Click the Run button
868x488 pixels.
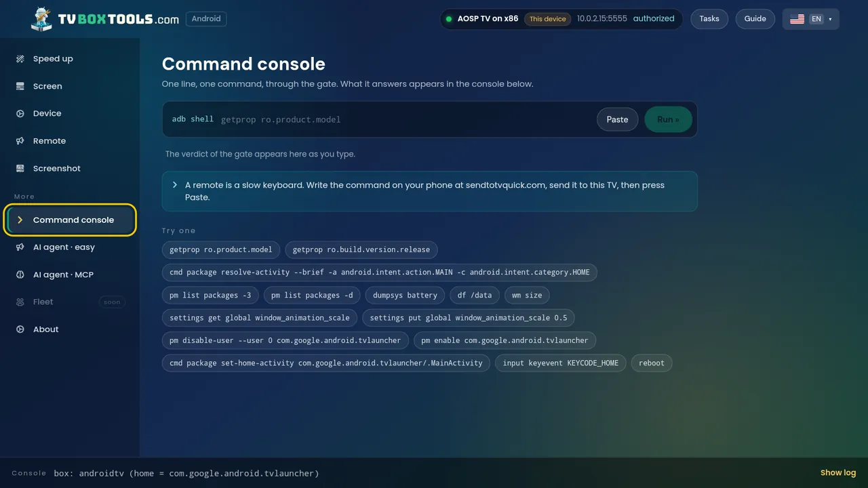tap(668, 119)
